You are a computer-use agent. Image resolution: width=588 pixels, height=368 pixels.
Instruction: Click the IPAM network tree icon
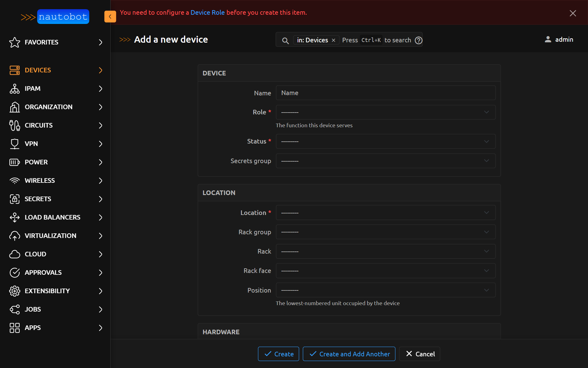pyautogui.click(x=14, y=89)
